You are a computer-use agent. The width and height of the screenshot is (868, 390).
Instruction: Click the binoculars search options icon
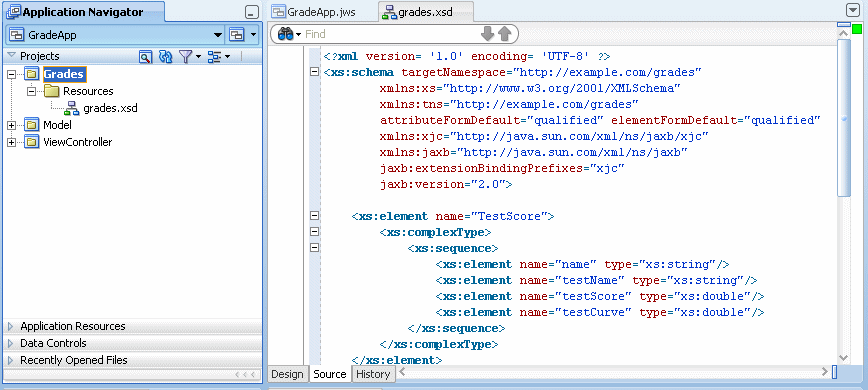(288, 34)
